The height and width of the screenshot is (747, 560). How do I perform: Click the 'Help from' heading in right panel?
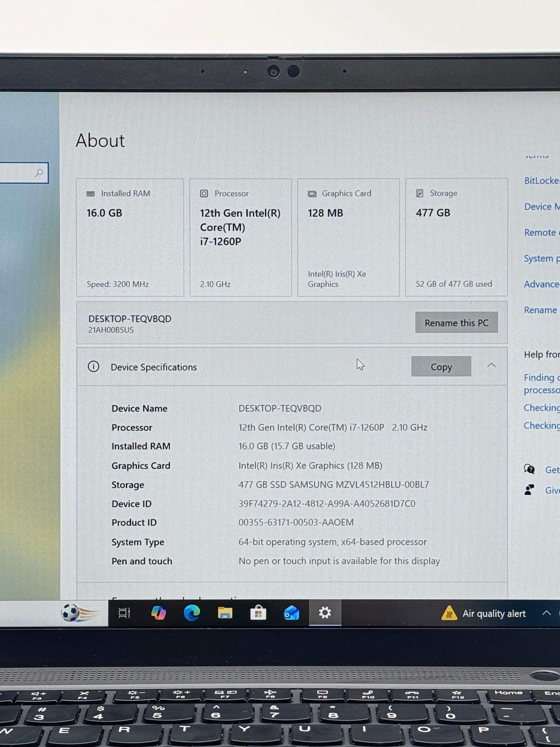tap(541, 354)
